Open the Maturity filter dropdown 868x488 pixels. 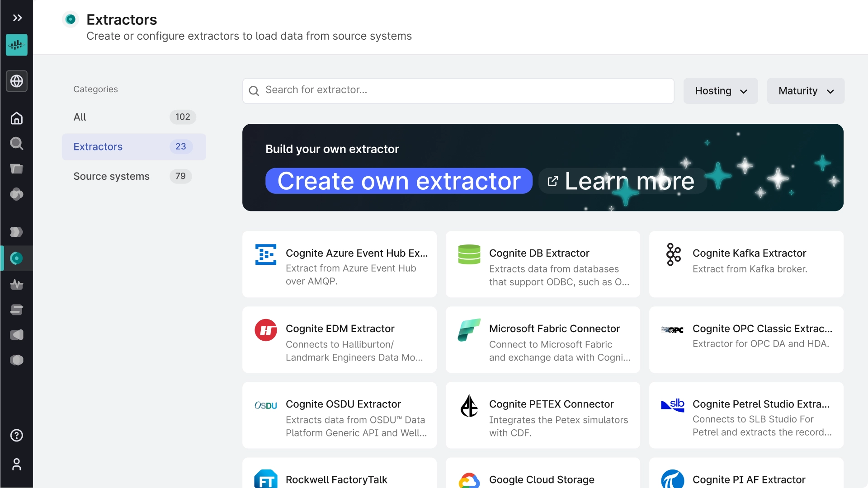(x=806, y=91)
